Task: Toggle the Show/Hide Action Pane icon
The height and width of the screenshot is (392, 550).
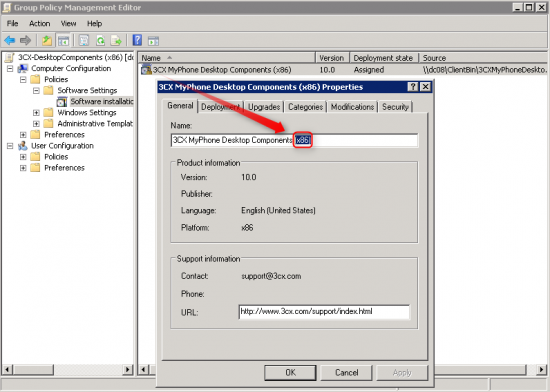Action: coord(153,41)
